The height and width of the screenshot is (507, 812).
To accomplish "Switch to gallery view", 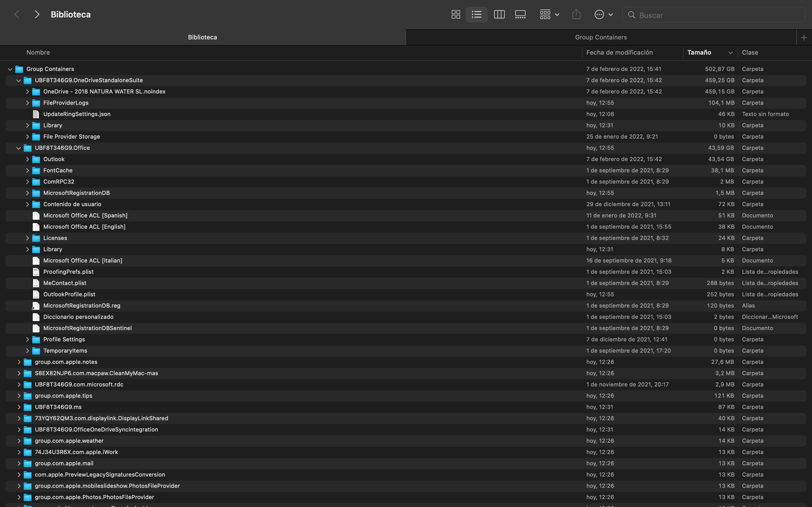I will pyautogui.click(x=520, y=14).
